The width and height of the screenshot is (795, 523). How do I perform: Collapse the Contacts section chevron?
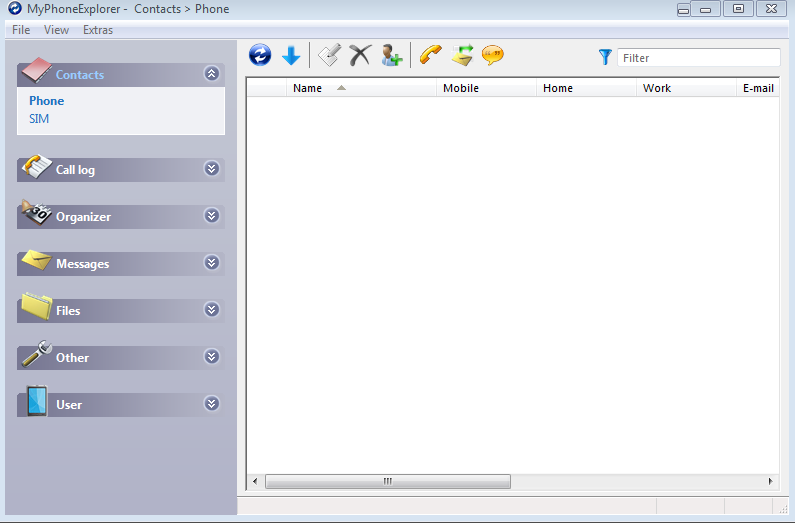211,74
